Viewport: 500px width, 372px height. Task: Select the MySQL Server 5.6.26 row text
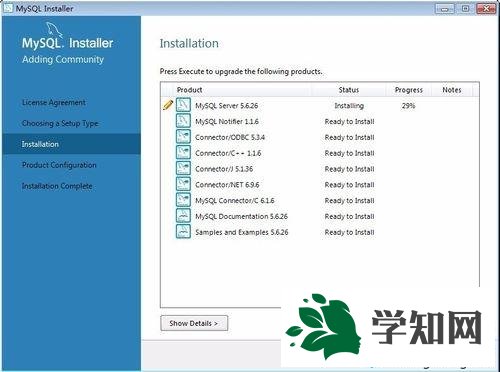tap(227, 106)
